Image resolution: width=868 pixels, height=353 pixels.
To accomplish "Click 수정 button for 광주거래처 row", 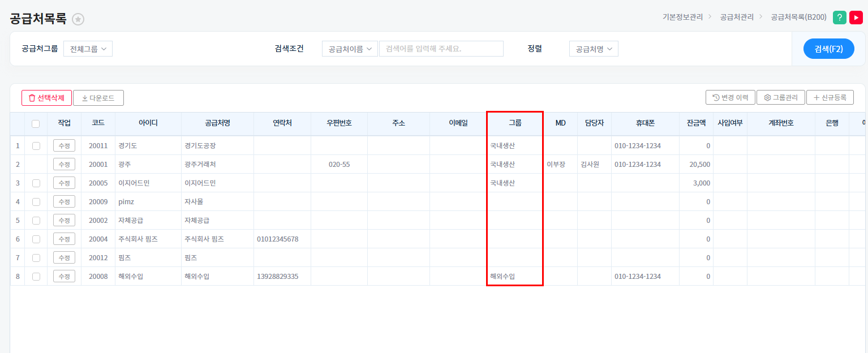I will (x=64, y=164).
